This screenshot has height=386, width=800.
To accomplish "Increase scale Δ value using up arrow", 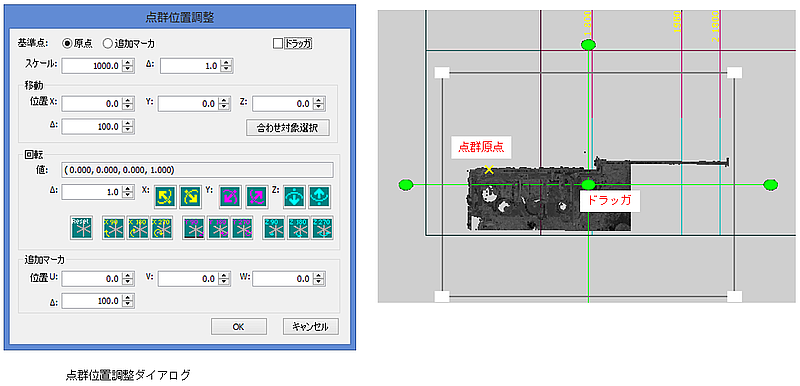I will pos(226,63).
